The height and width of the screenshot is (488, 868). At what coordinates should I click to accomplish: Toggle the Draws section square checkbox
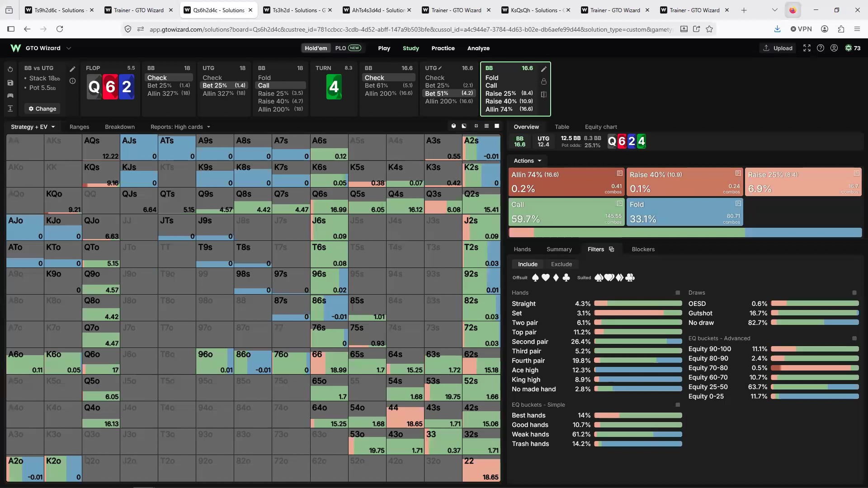[x=854, y=293]
